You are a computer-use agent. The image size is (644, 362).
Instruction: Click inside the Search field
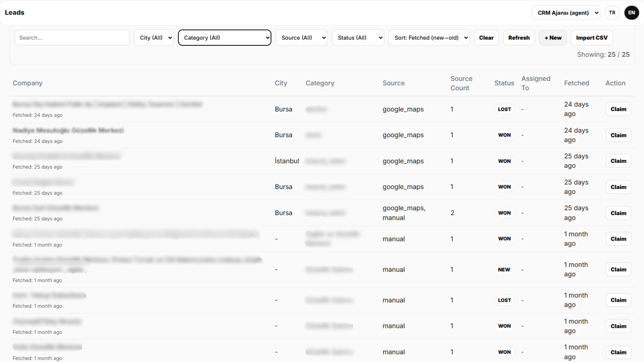point(72,38)
